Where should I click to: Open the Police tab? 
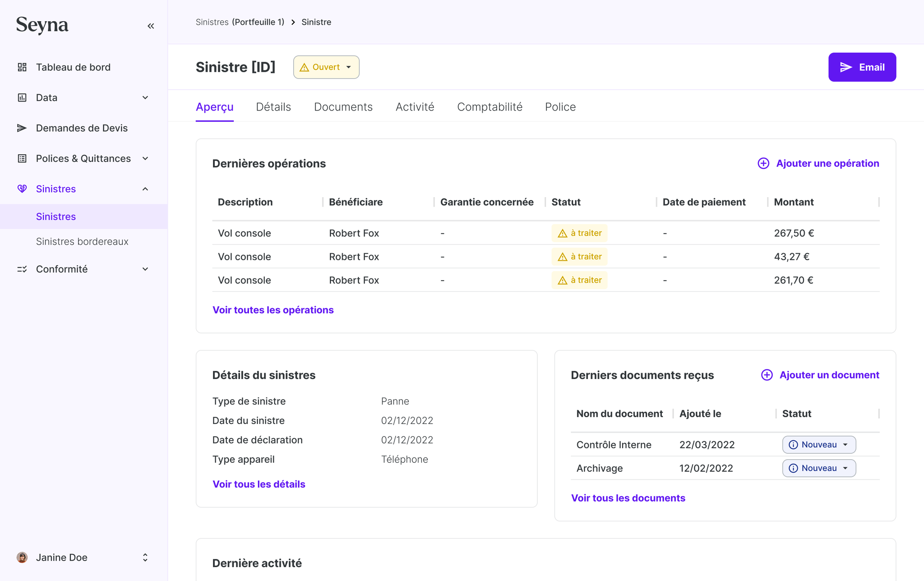(560, 107)
